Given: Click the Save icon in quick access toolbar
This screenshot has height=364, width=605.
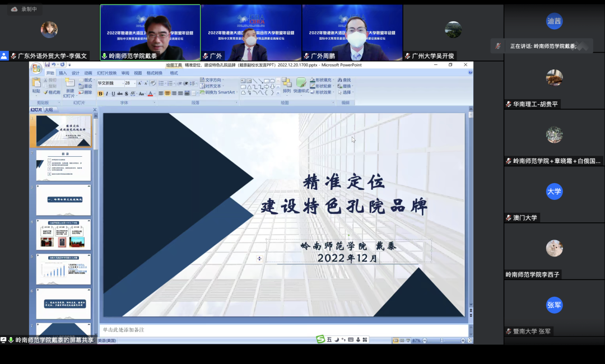Looking at the screenshot, I should click(x=48, y=65).
